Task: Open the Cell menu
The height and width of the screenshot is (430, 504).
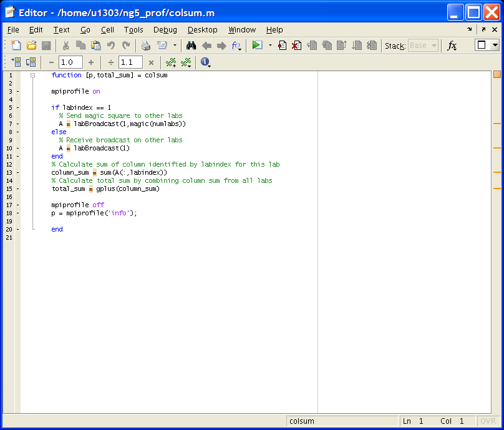Action: (107, 30)
